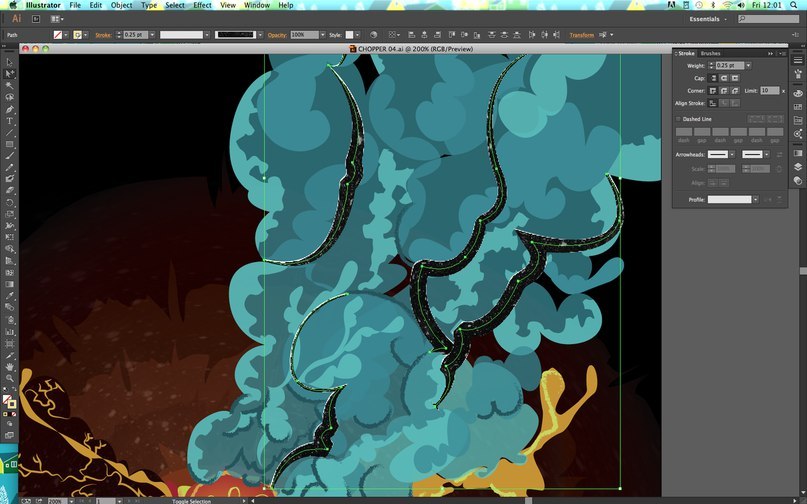Click the workspace search field
The image size is (807, 504).
pyautogui.click(x=768, y=19)
